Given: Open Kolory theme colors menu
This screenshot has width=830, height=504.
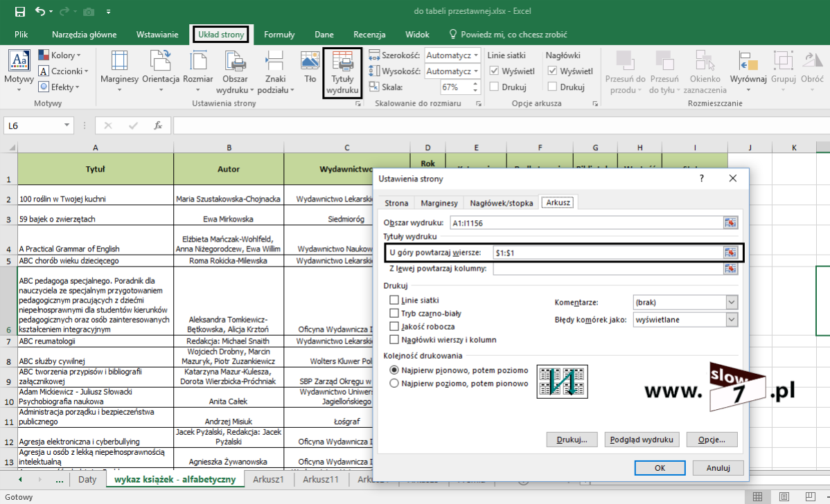Looking at the screenshot, I should click(60, 55).
